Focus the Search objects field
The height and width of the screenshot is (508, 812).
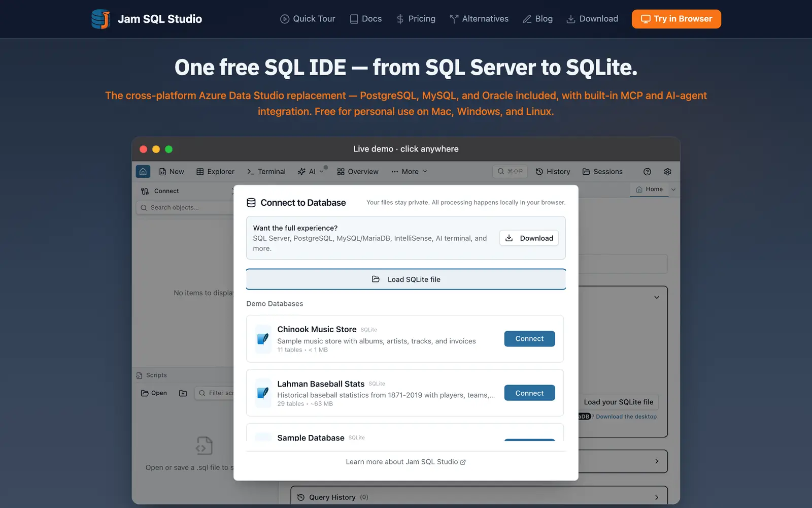185,208
